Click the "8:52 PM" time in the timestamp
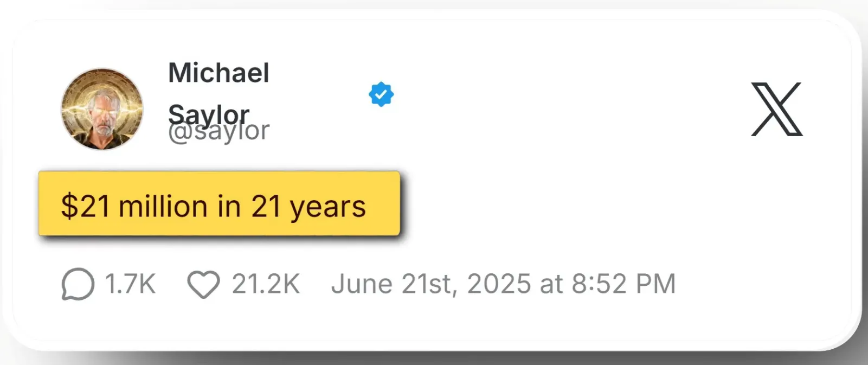868x365 pixels. (x=623, y=284)
